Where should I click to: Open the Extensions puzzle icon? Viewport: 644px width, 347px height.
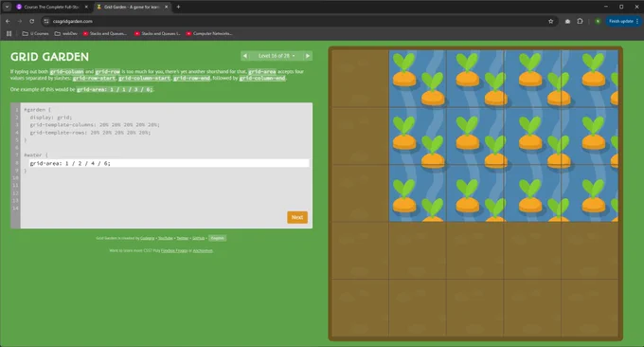[x=580, y=22]
